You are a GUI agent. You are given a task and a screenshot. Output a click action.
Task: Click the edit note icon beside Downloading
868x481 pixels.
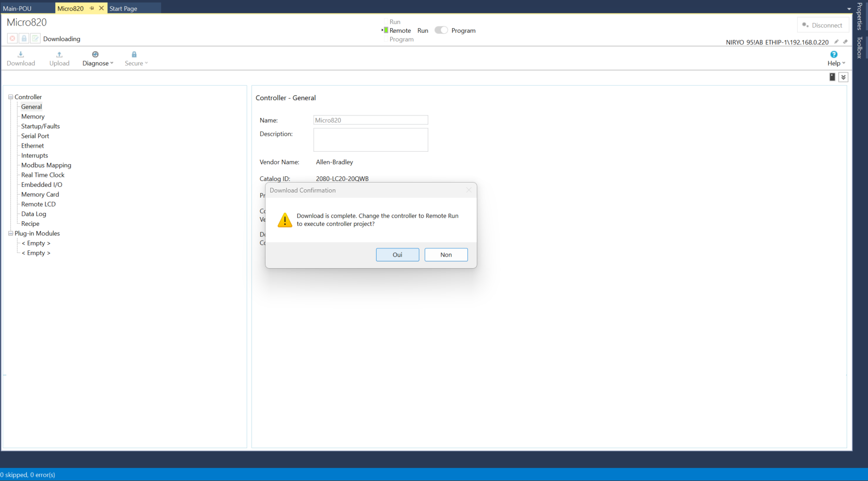pyautogui.click(x=35, y=39)
